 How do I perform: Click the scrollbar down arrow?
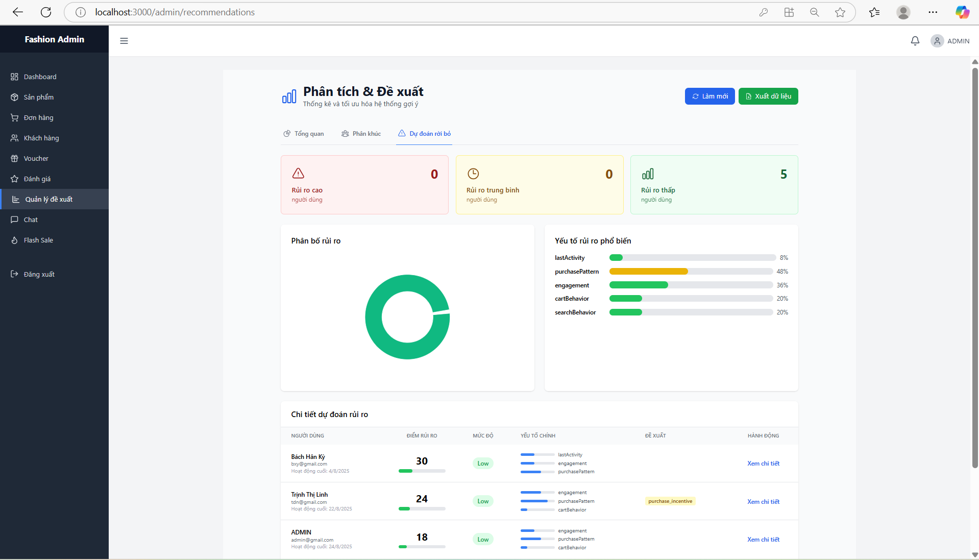point(974,555)
